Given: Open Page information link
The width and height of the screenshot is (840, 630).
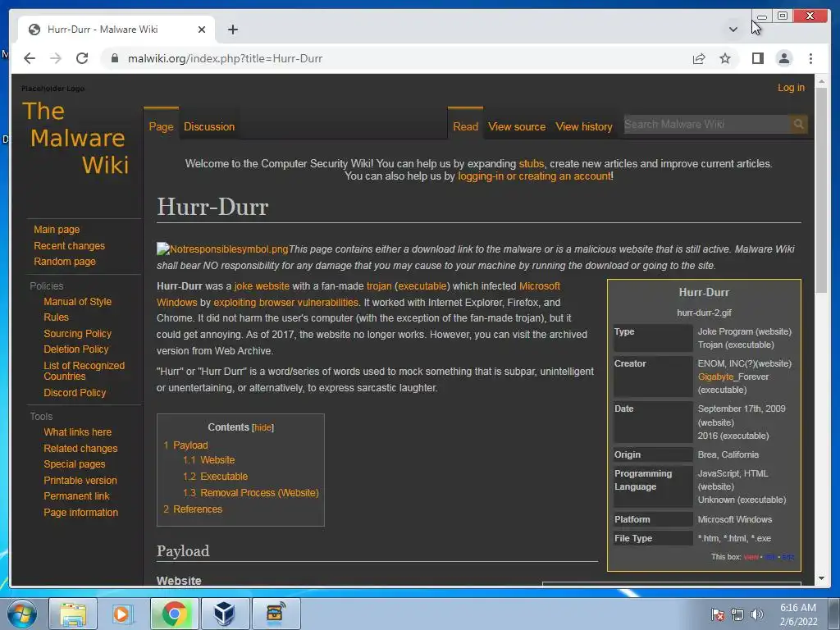Looking at the screenshot, I should pyautogui.click(x=81, y=513).
